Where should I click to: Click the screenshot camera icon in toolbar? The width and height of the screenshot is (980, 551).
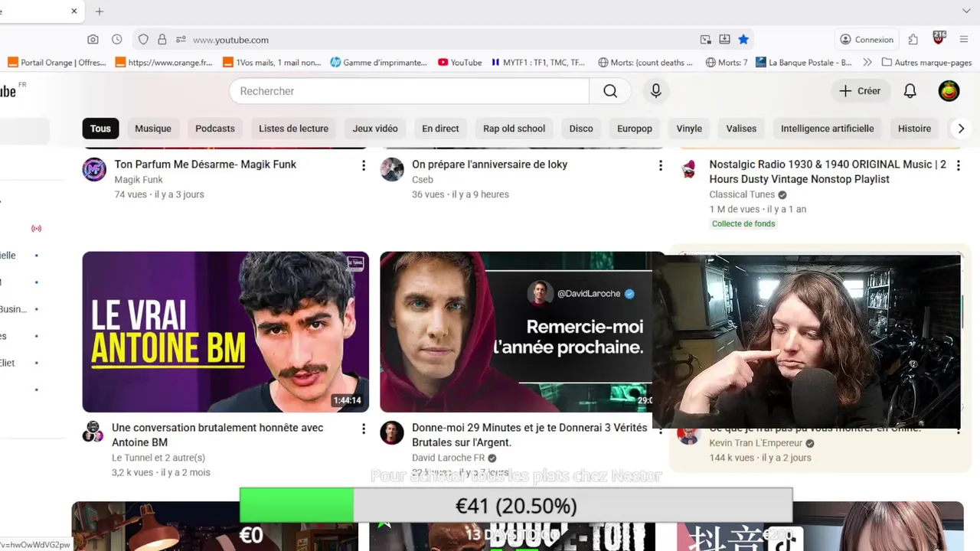point(93,40)
